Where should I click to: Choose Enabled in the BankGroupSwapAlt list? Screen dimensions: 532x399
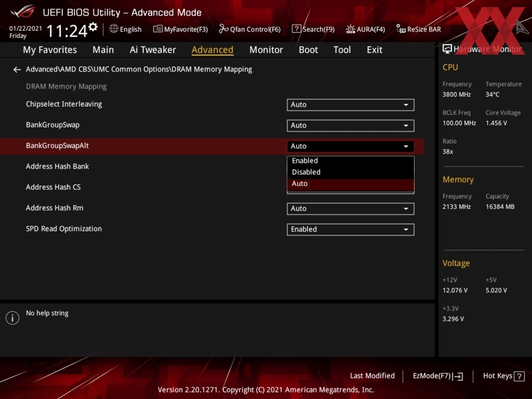pos(350,161)
